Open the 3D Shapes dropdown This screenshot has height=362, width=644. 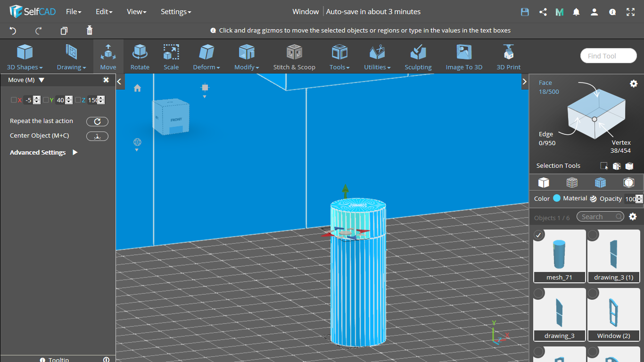coord(25,57)
